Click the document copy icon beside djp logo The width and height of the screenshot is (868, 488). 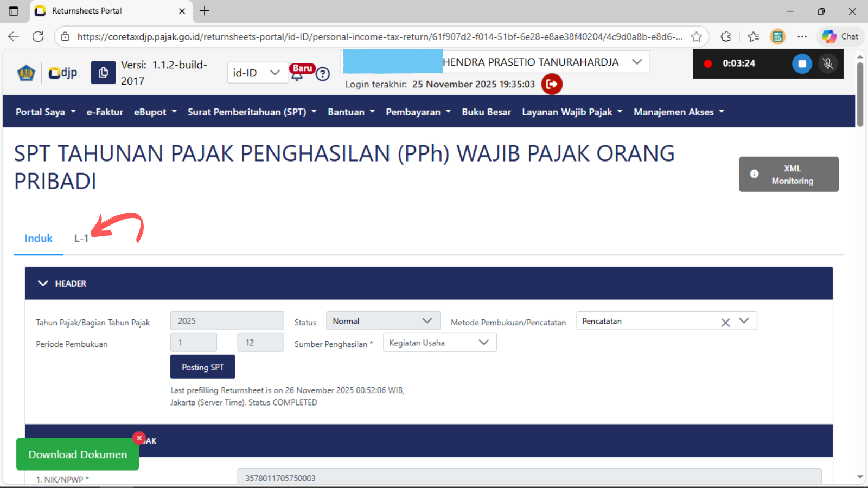click(103, 73)
